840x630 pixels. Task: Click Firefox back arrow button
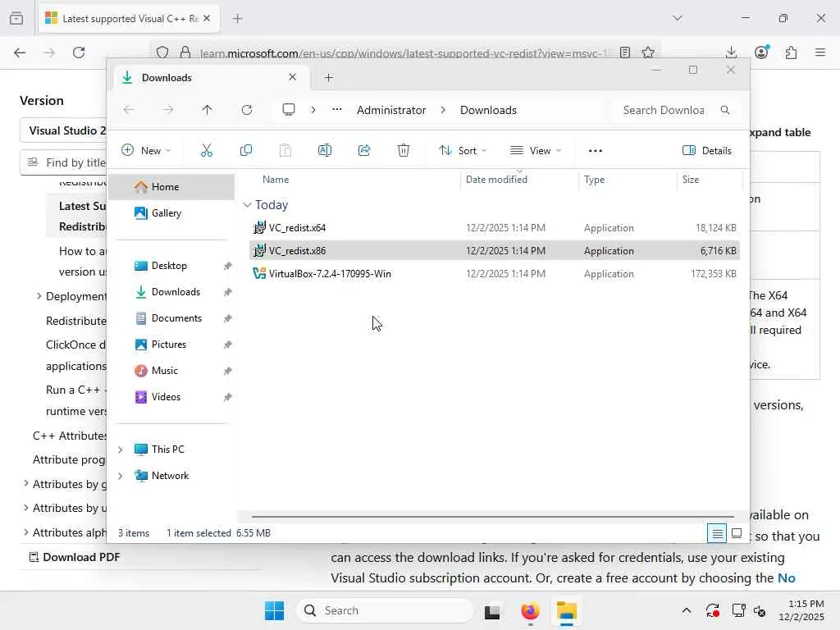click(20, 52)
